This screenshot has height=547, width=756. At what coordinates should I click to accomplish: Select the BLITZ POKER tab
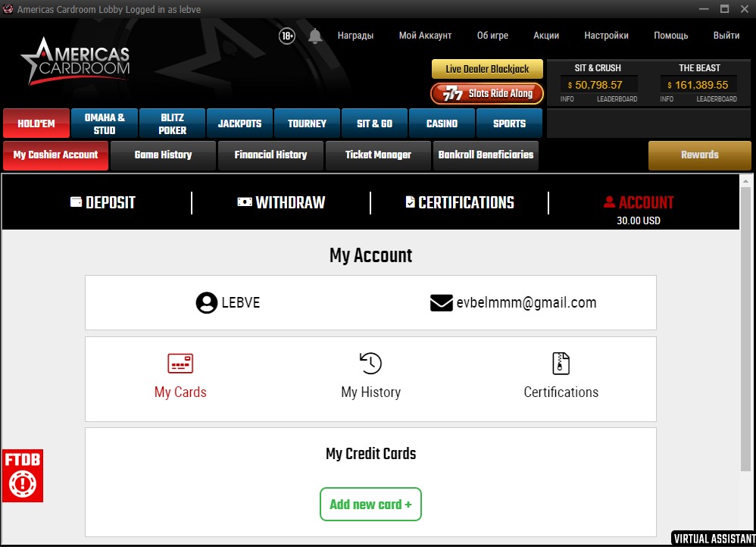point(172,123)
